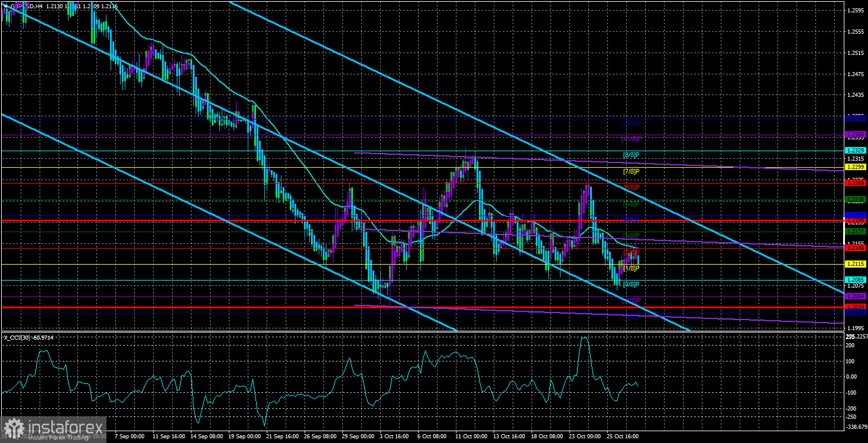868x443 pixels.
Task: Select the 1.2115 yellow price tag
Action: click(x=856, y=264)
